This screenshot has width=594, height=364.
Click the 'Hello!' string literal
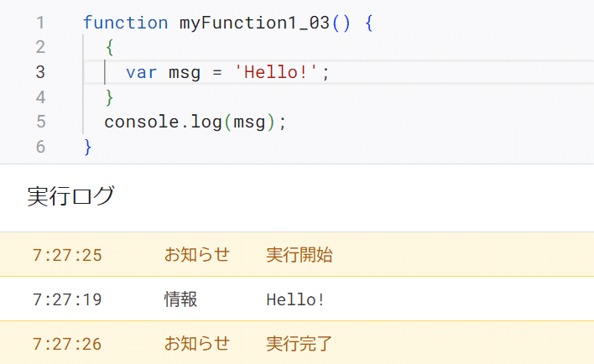pos(275,72)
